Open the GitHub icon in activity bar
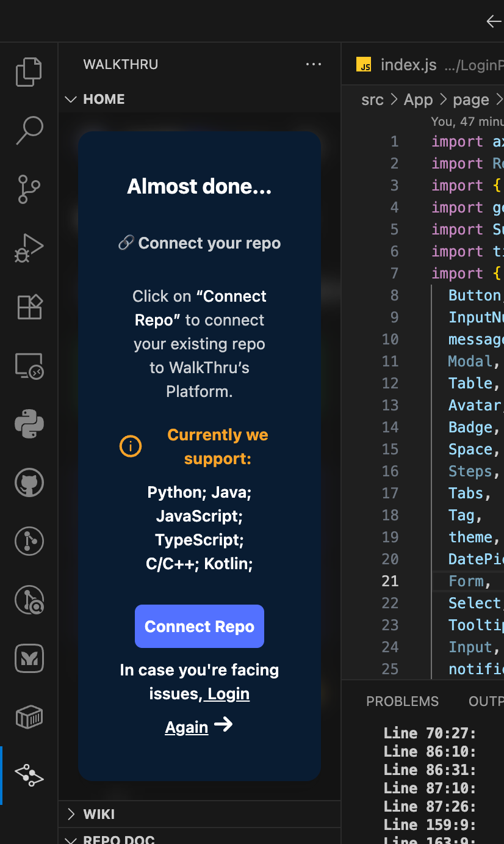 click(x=29, y=483)
